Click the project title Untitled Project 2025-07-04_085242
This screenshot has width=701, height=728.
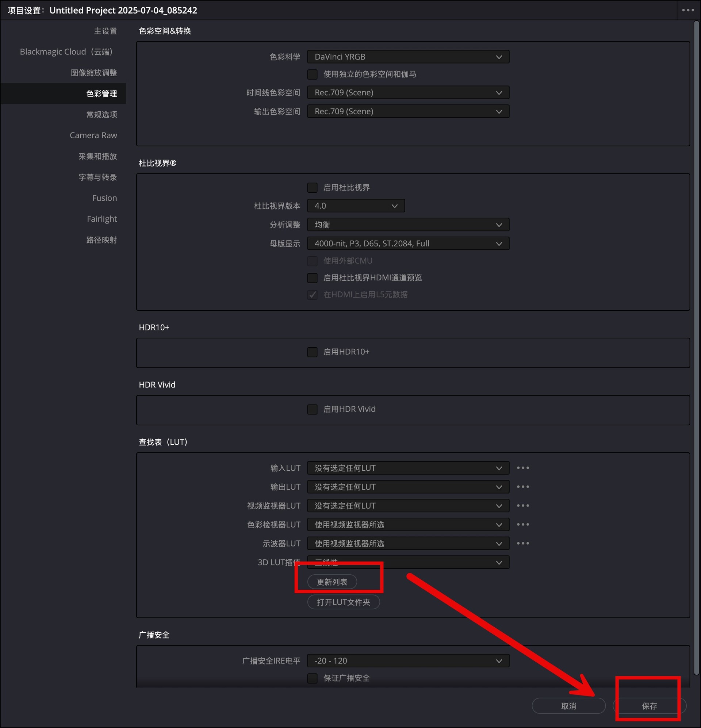(123, 10)
